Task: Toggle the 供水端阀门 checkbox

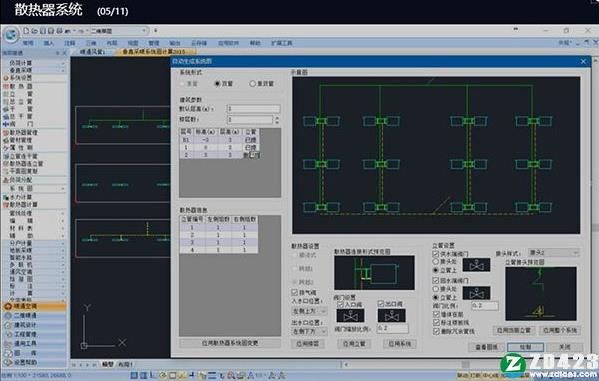Action: [435, 254]
